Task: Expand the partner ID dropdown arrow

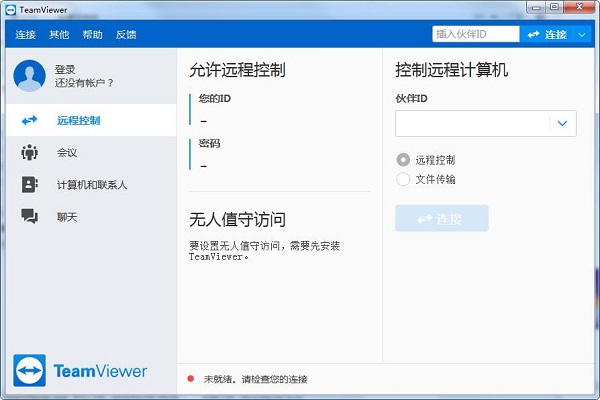Action: click(x=563, y=123)
